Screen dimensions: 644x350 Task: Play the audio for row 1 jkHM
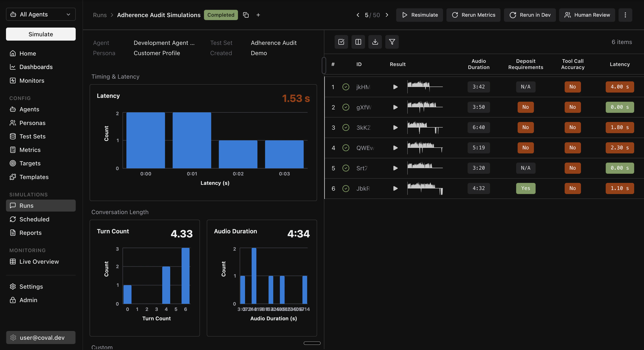[x=395, y=87]
